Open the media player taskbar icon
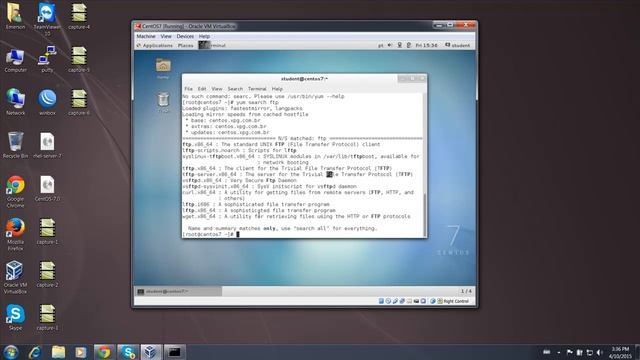The image size is (640, 360). pos(81,352)
